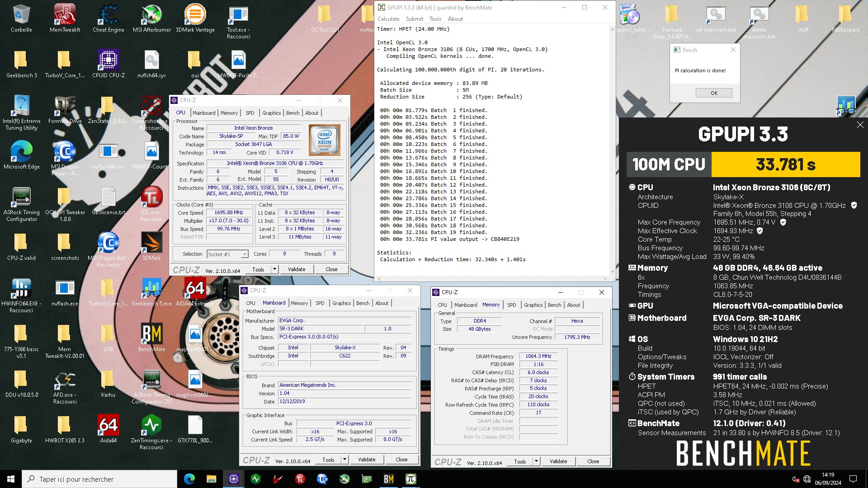Open the 3DMark desktop shortcut
Viewport: 868px width, 488px height.
(152, 246)
